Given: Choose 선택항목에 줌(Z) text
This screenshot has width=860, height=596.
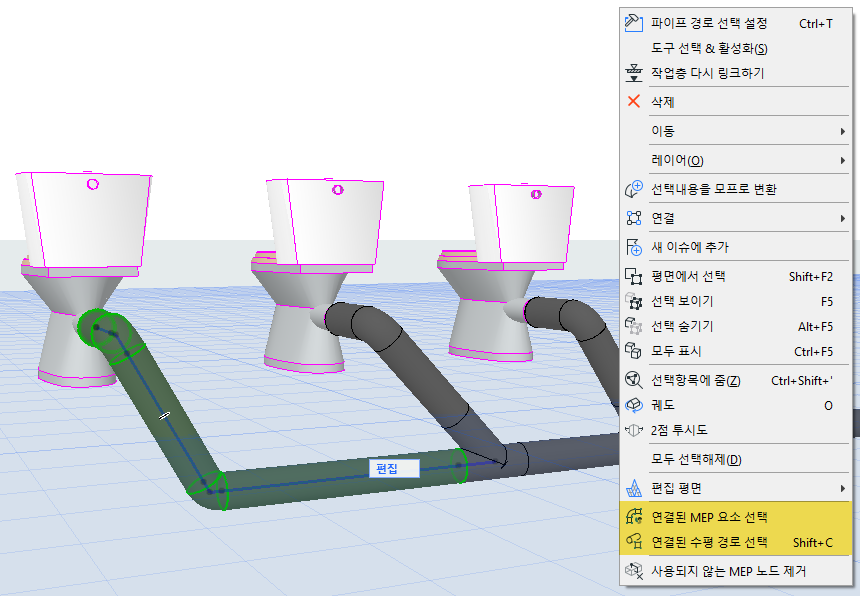Looking at the screenshot, I should click(695, 381).
